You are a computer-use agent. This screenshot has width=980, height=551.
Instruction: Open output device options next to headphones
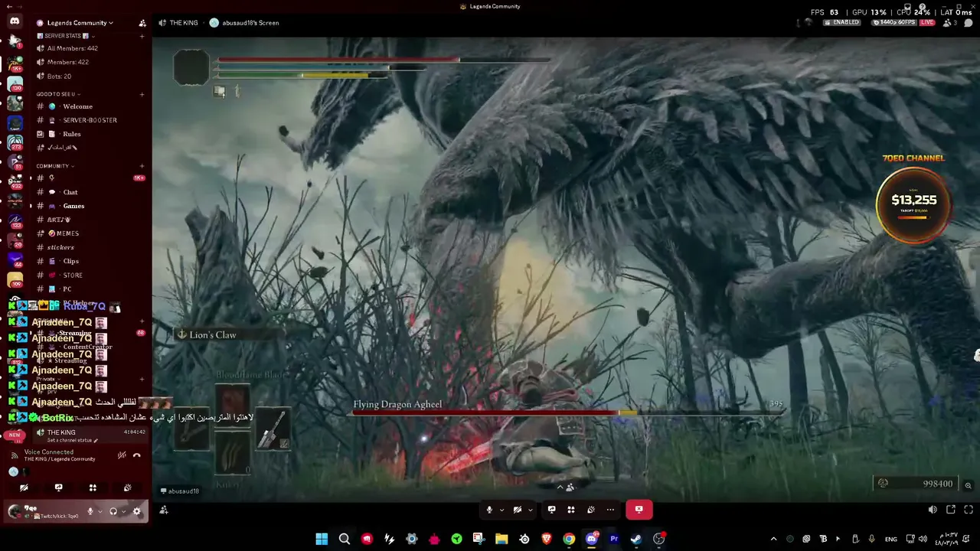[x=123, y=512]
